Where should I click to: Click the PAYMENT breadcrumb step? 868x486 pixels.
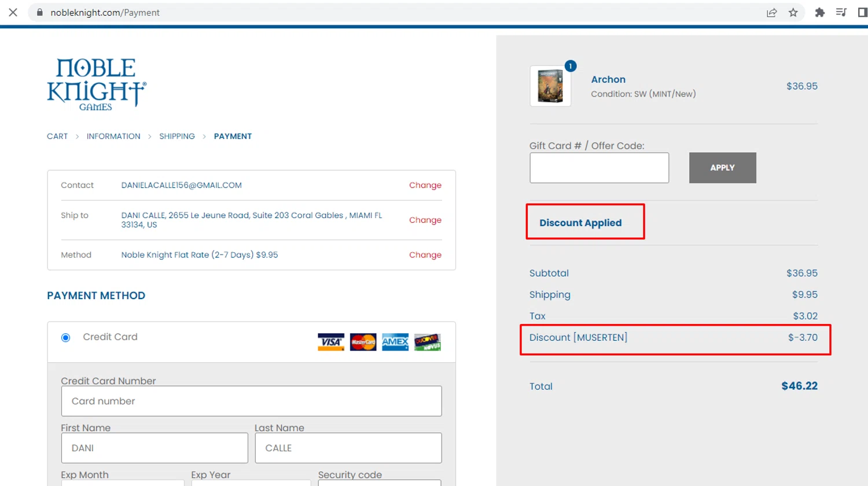[233, 137]
